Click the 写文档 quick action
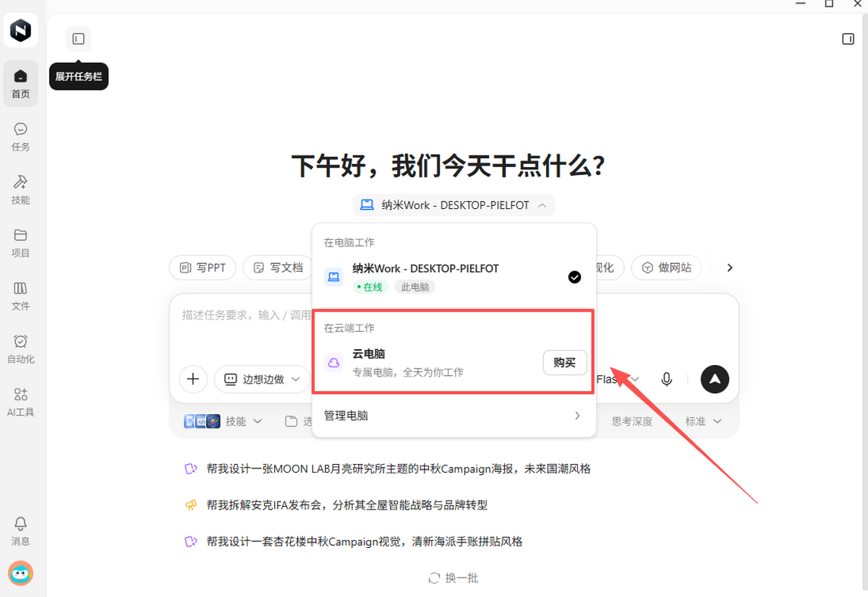868x597 pixels. tap(279, 267)
